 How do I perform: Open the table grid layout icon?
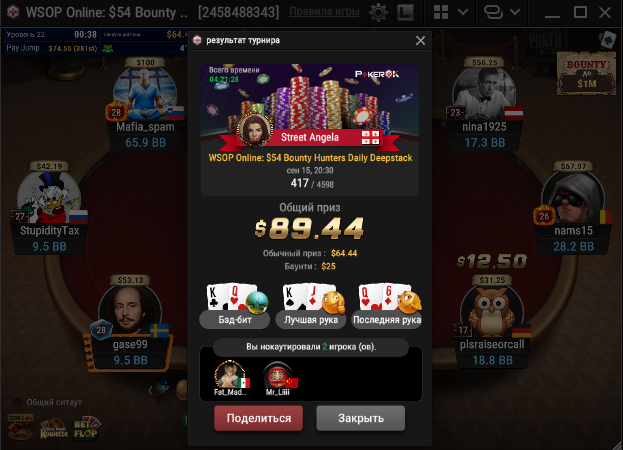coord(441,12)
